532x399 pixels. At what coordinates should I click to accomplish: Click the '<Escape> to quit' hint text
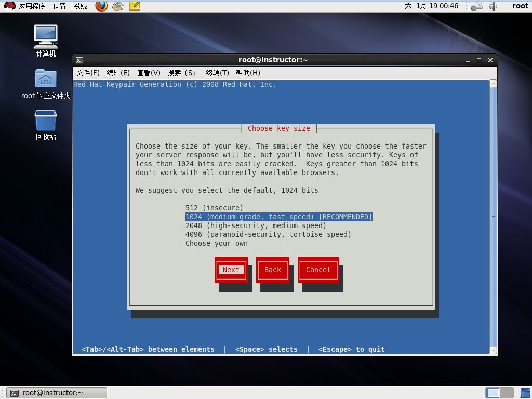pos(352,349)
